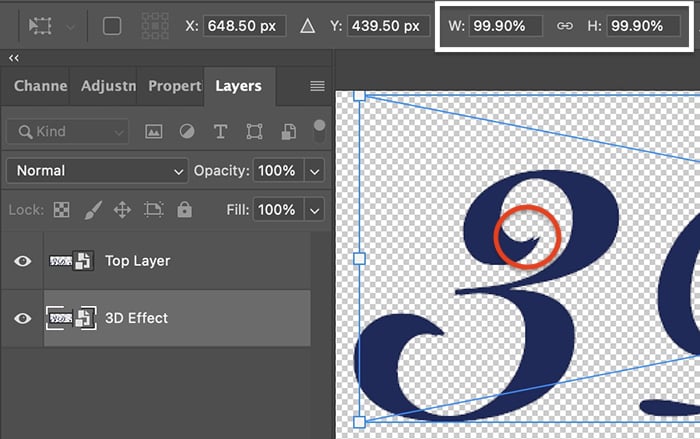Filter layers by type layers icon

[221, 132]
